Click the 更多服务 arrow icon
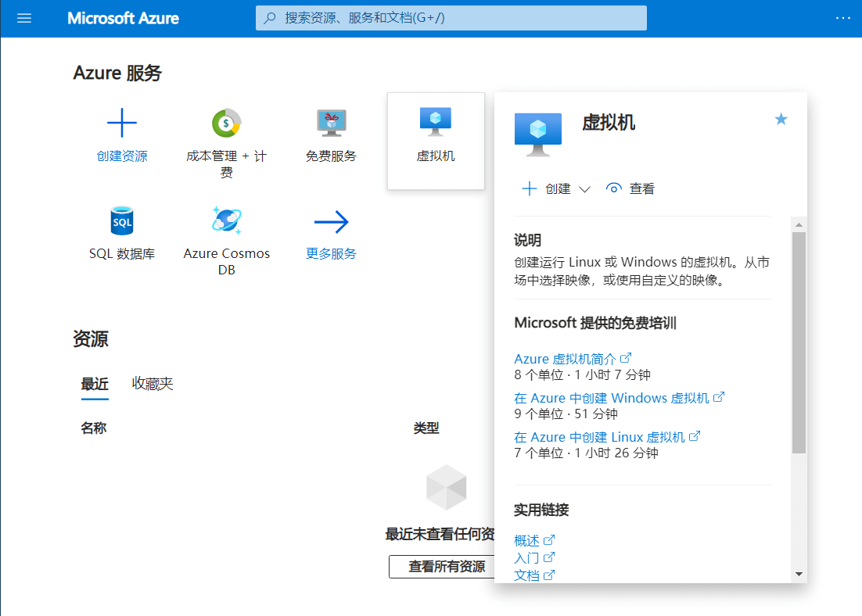862x616 pixels. [331, 221]
